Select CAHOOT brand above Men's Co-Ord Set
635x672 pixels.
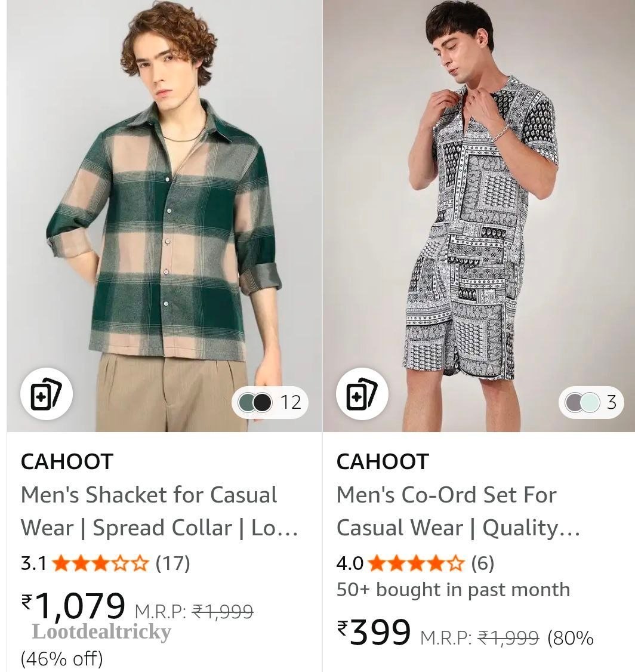(x=383, y=461)
